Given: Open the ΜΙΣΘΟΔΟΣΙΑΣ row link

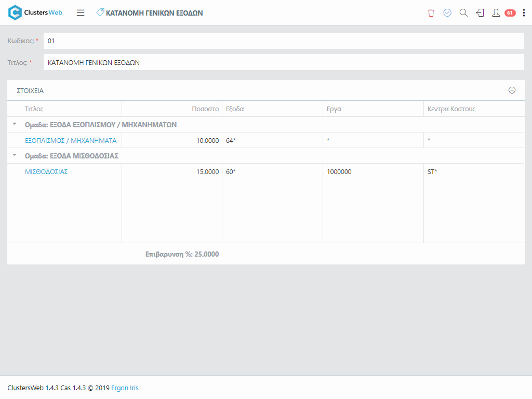Looking at the screenshot, I should [46, 171].
